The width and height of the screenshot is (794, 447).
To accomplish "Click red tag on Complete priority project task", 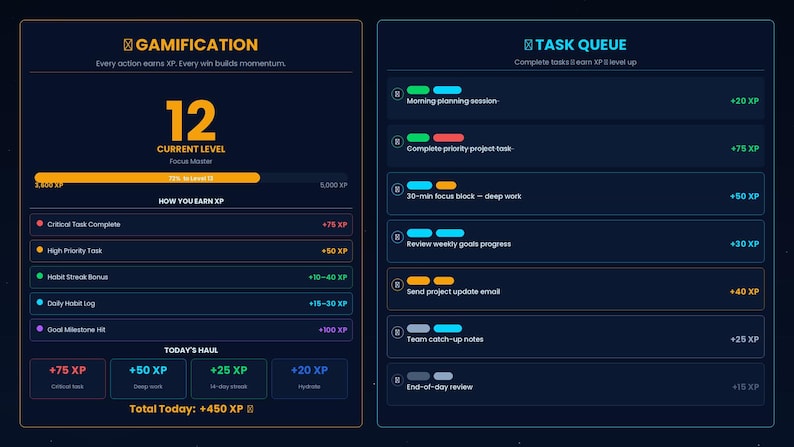I will pos(448,138).
